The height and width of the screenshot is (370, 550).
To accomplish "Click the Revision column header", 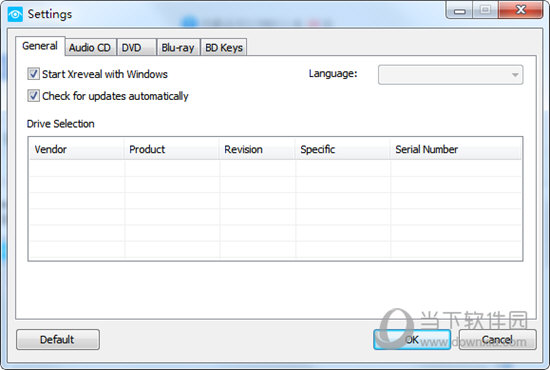I will click(257, 149).
